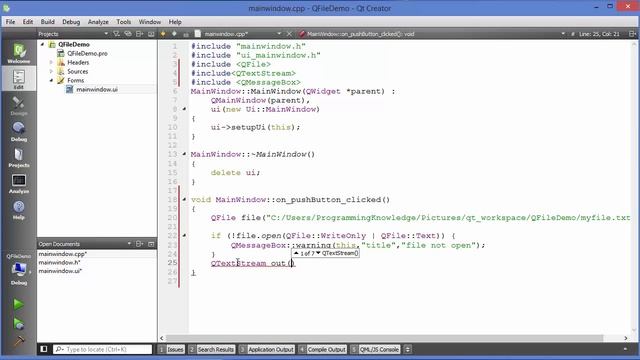Show the Application Output pane
The image size is (640, 360).
click(x=267, y=349)
